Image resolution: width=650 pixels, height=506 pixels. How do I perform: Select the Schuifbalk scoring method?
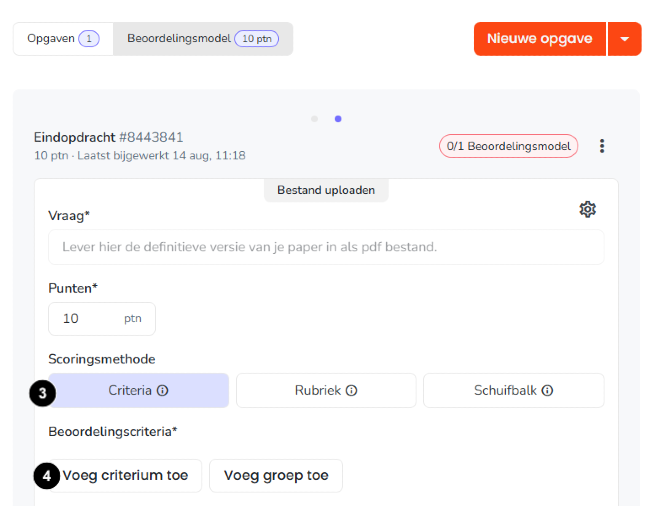point(514,390)
